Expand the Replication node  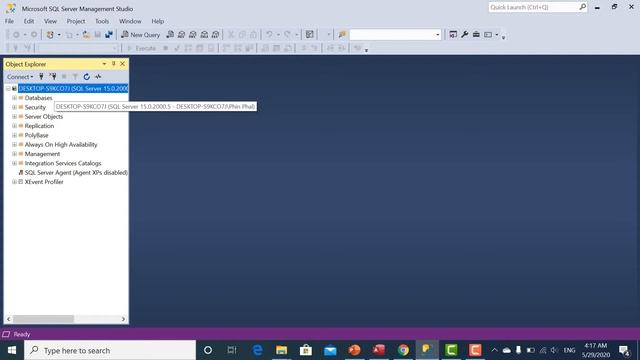click(14, 126)
